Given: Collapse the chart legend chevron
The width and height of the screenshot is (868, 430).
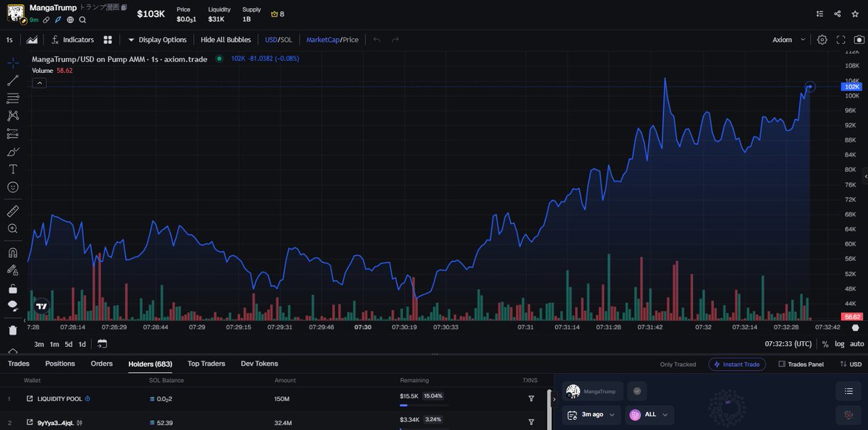Looking at the screenshot, I should click(39, 83).
